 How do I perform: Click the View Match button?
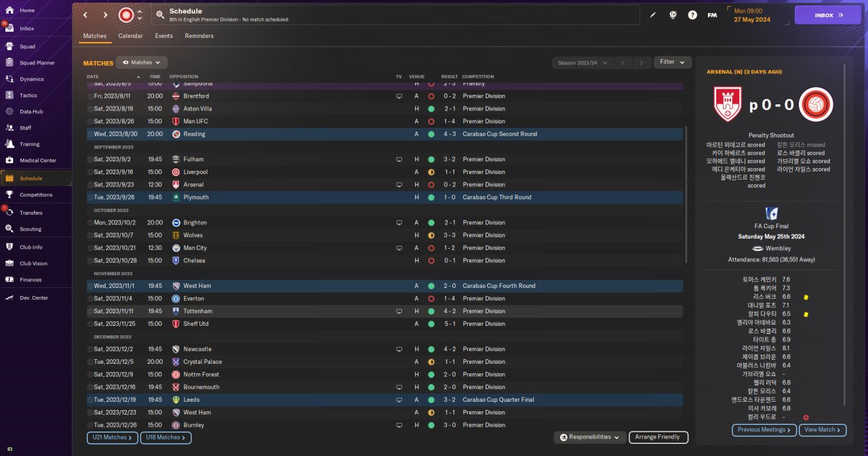(x=823, y=430)
